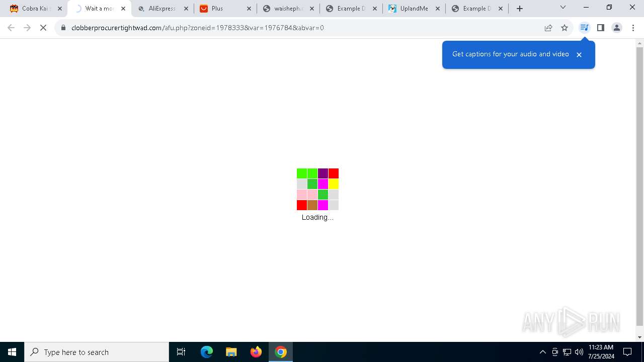Switch to the waisheph tab

(289, 9)
